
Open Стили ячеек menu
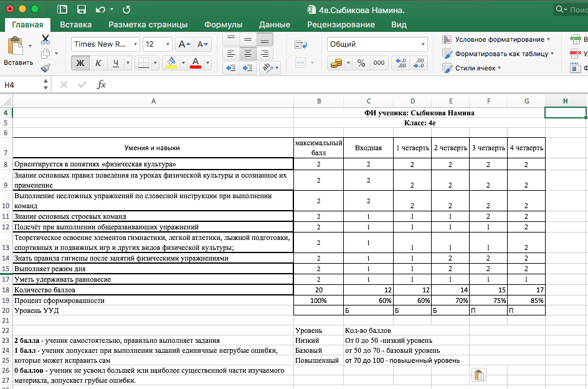pyautogui.click(x=472, y=68)
